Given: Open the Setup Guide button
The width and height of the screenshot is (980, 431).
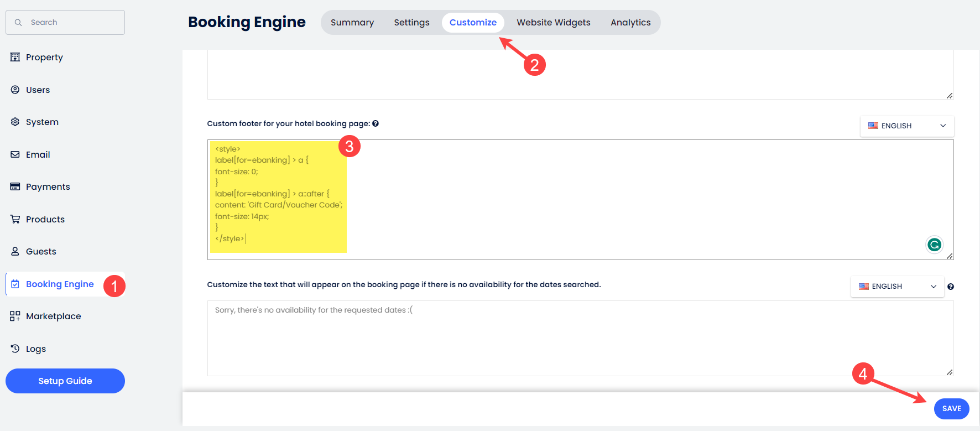Looking at the screenshot, I should pos(65,381).
